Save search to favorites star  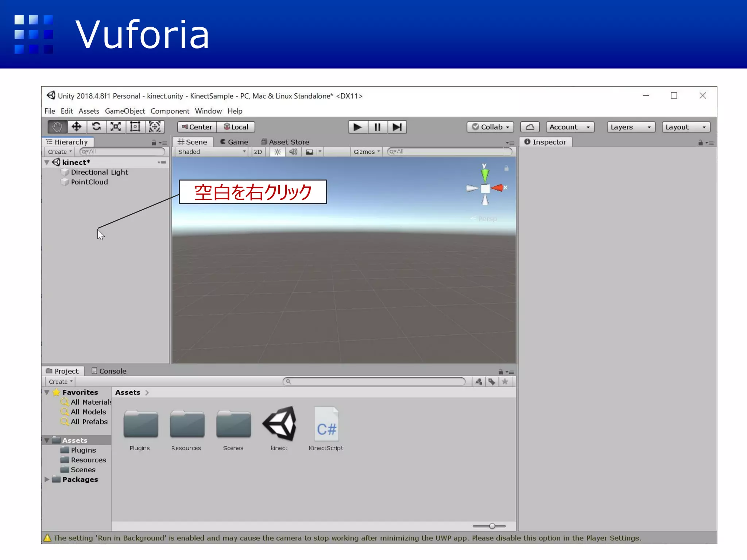click(505, 382)
